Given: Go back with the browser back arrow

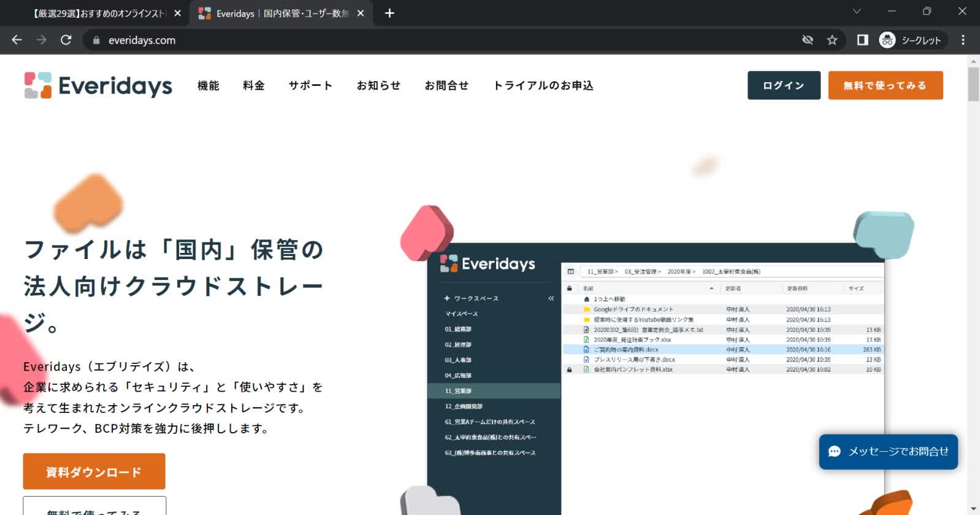Looking at the screenshot, I should (x=17, y=40).
